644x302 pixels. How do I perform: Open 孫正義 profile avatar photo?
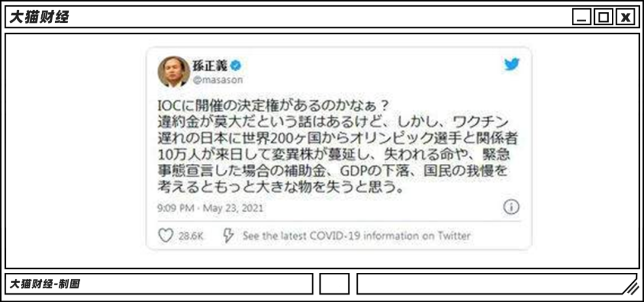tap(174, 71)
